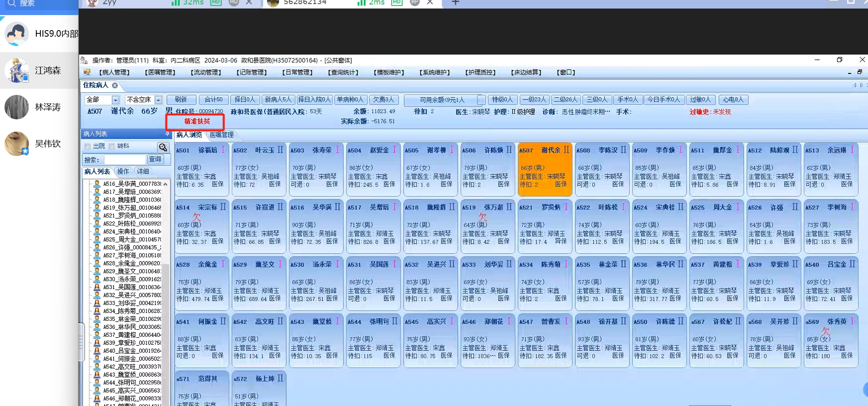This screenshot has width=868, height=406.
Task: Click the patient icon beside A526_许强
Action: pyautogui.click(x=97, y=247)
